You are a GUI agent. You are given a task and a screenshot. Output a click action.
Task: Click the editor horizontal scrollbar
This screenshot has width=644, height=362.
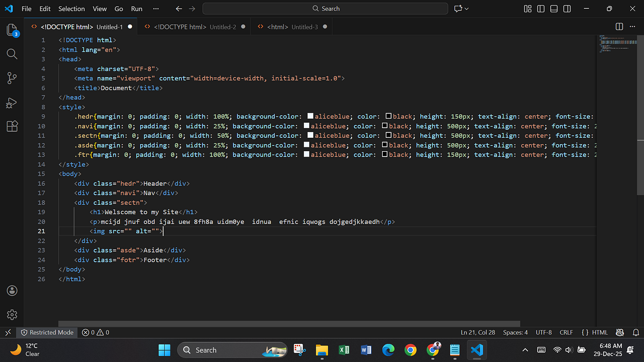coord(289,324)
